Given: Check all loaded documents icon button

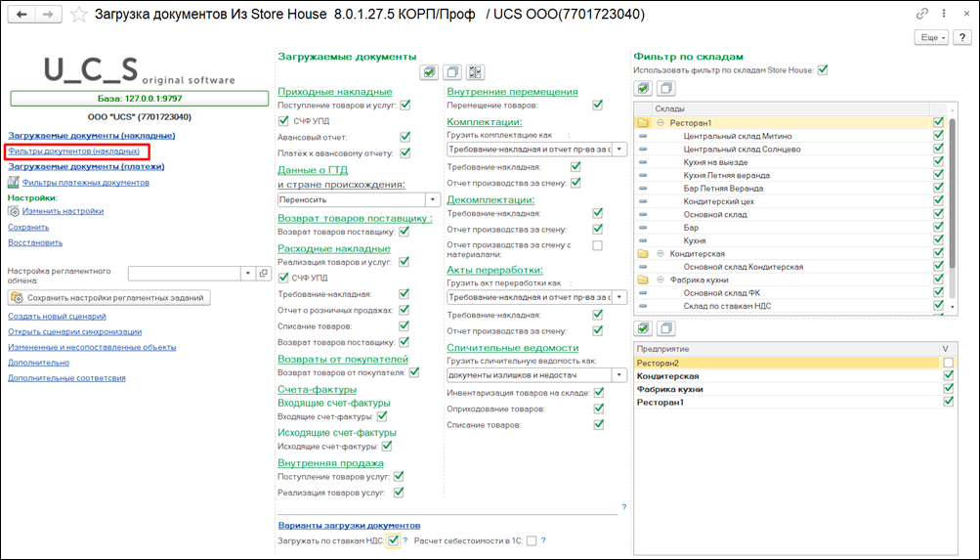Looking at the screenshot, I should pyautogui.click(x=428, y=72).
